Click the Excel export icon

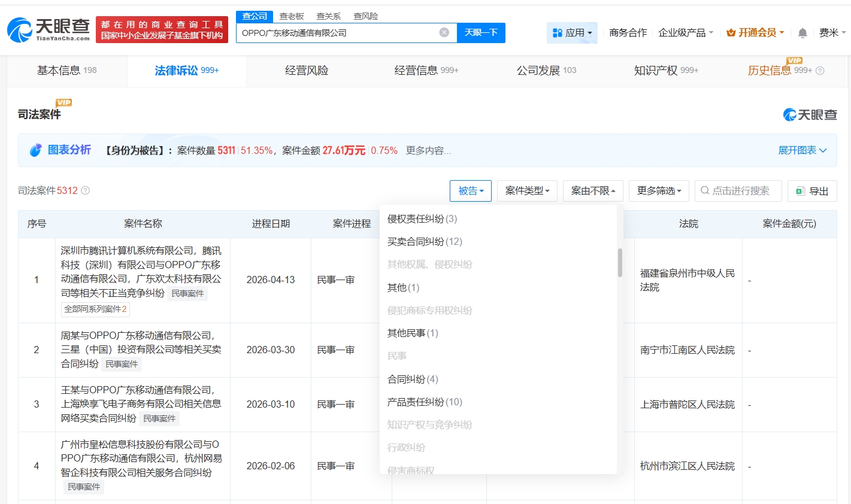pyautogui.click(x=800, y=191)
